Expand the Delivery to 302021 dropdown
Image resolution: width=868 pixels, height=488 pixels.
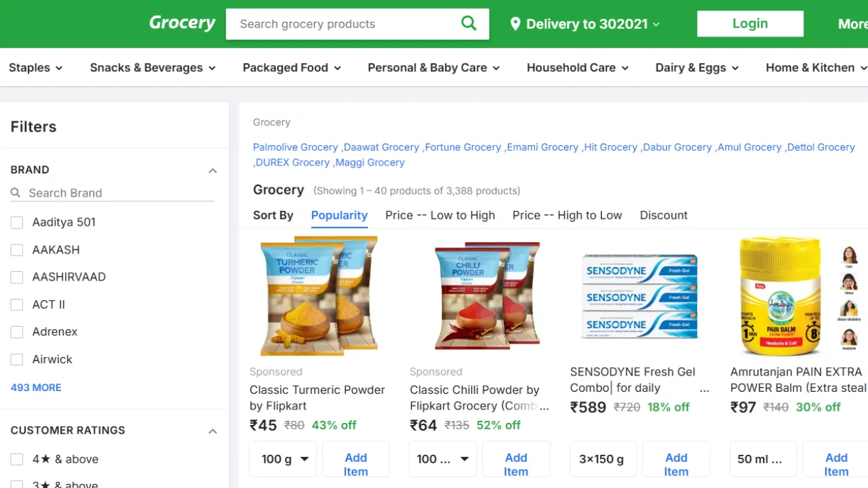[x=655, y=24]
